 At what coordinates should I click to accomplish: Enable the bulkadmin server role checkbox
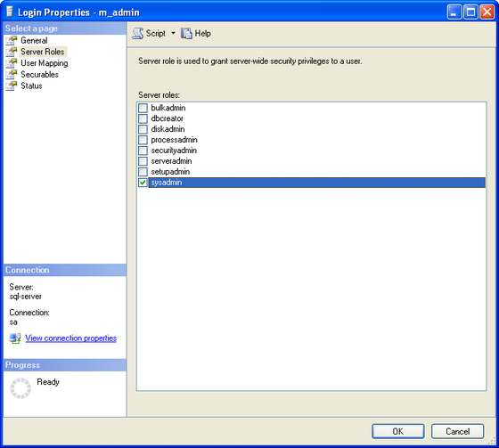[143, 108]
